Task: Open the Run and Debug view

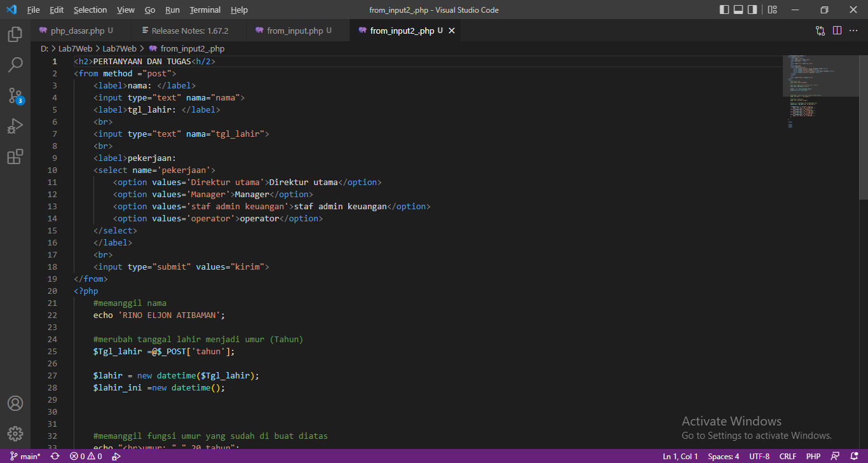Action: click(15, 126)
